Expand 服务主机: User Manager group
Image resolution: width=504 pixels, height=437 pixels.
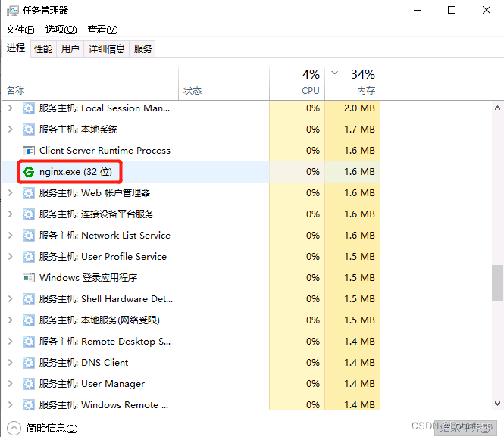[11, 383]
